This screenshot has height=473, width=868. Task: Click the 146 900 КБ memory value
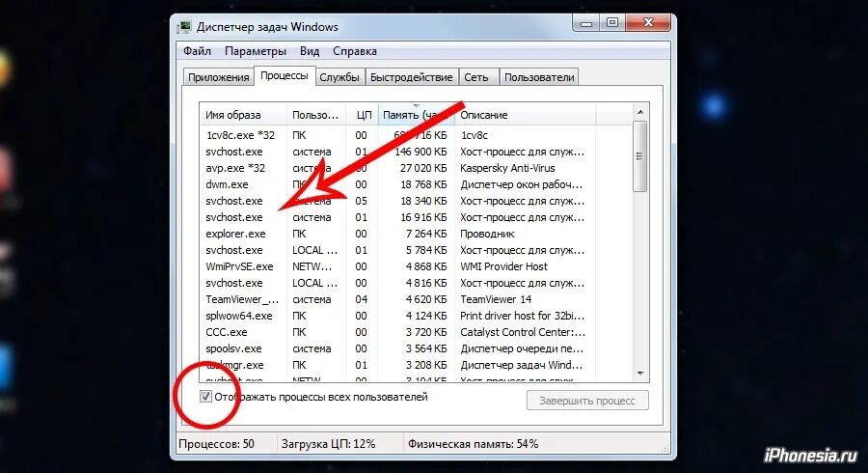pyautogui.click(x=420, y=152)
